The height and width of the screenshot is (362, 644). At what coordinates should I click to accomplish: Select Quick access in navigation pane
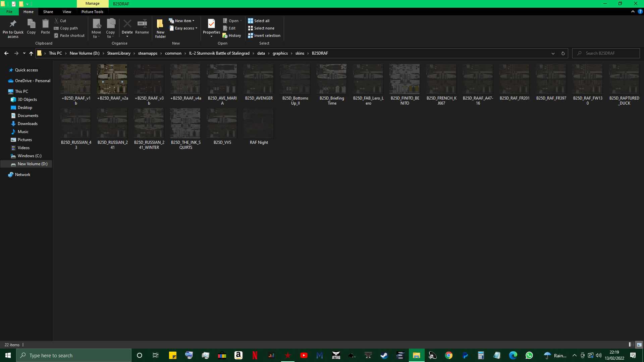click(26, 70)
